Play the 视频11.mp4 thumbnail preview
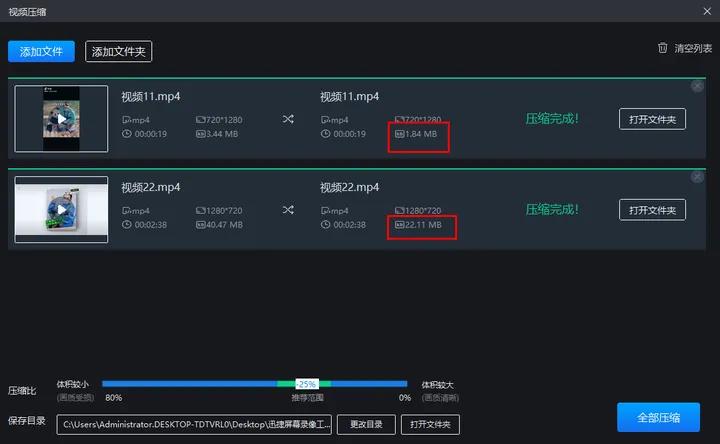This screenshot has height=444, width=720. point(62,119)
